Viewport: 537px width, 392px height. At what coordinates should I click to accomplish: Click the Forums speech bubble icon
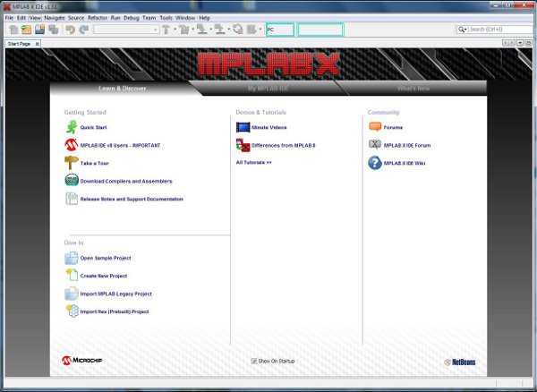(x=375, y=127)
